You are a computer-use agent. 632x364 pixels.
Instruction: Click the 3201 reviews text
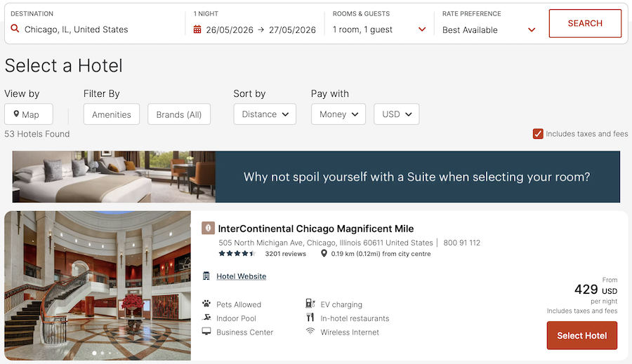coord(285,254)
